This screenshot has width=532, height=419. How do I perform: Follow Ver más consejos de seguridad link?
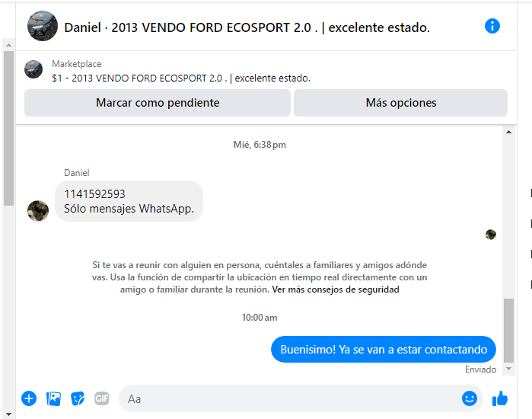tap(335, 289)
